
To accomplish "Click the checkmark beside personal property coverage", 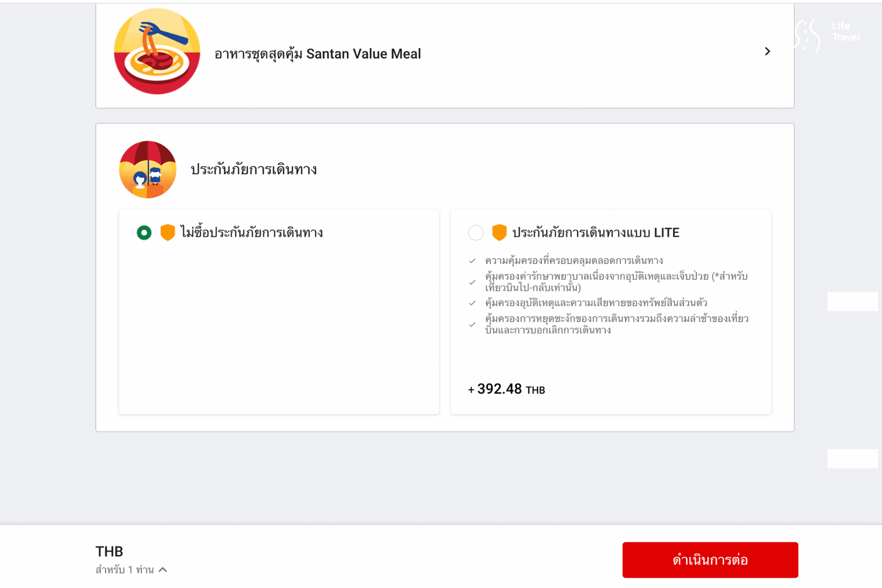I will click(x=472, y=303).
